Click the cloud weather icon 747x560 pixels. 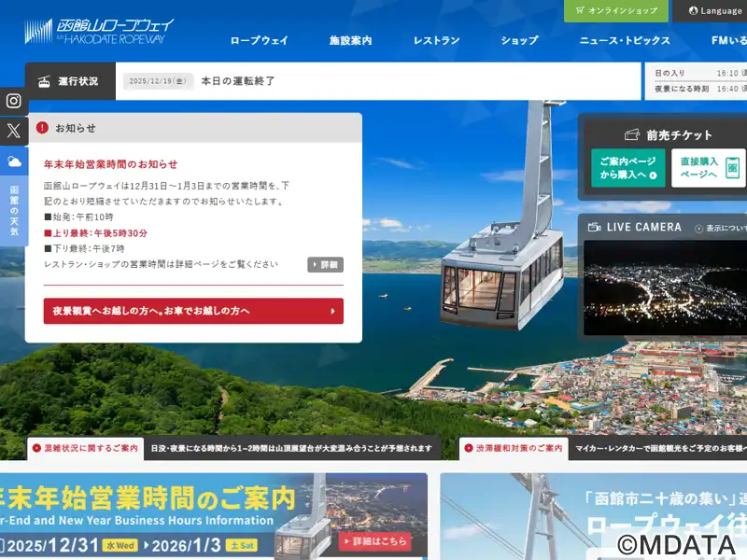(x=14, y=161)
